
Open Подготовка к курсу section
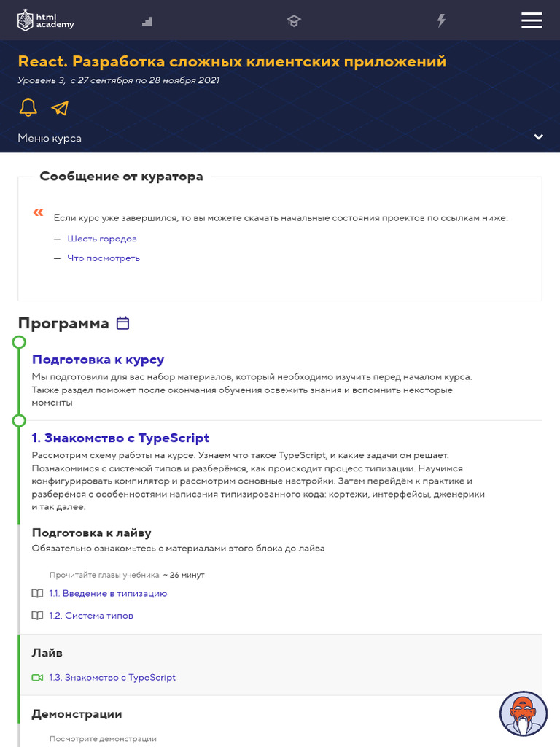click(x=98, y=360)
